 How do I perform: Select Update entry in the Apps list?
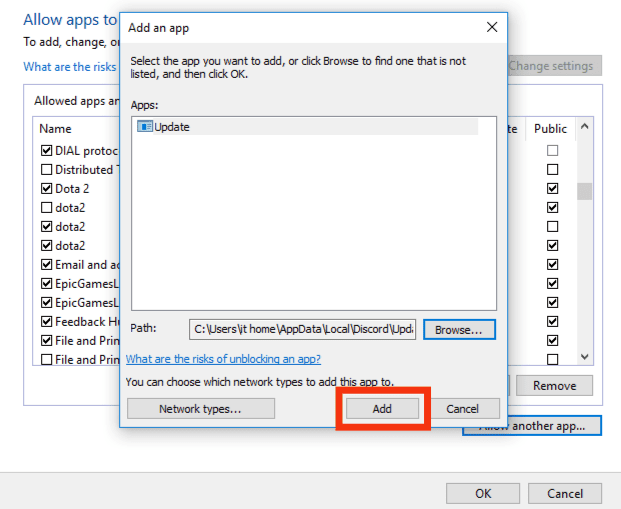click(172, 127)
